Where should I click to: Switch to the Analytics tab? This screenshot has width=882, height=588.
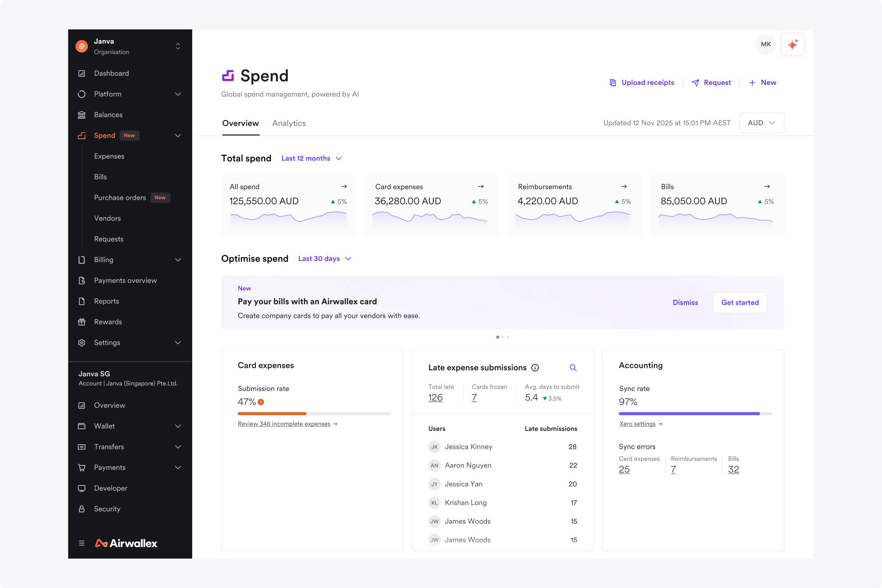289,123
